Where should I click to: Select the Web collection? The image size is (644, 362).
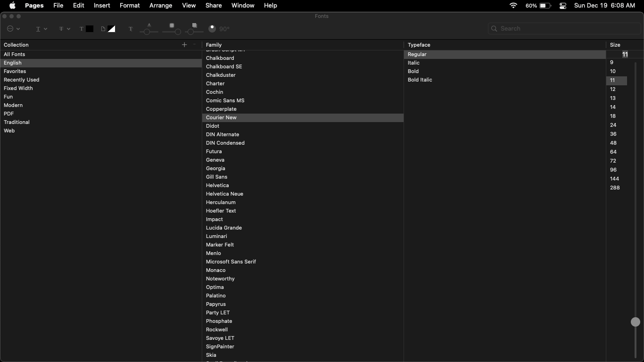pyautogui.click(x=101, y=131)
